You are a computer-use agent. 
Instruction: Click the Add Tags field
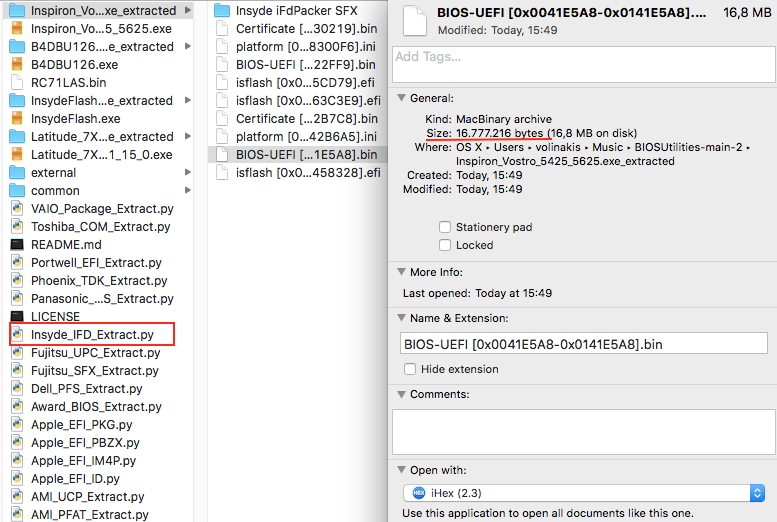(584, 64)
